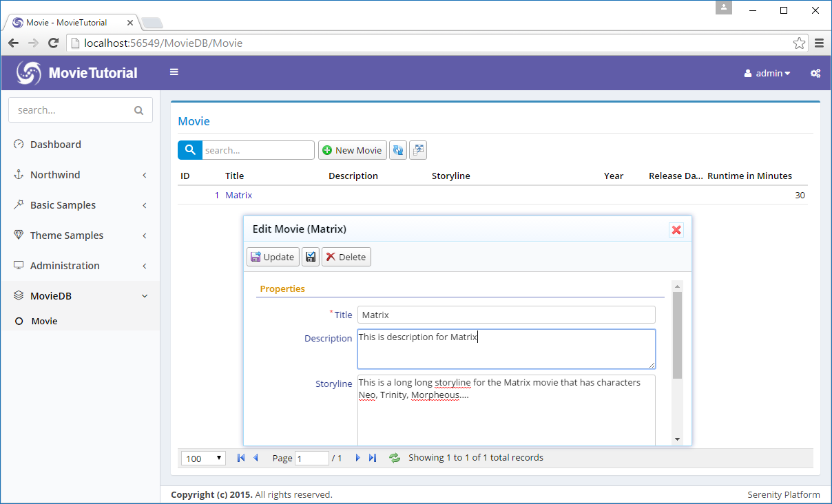Screen dimensions: 832x504
Task: Click the Movie - MovieTutorial browser tab
Action: [72, 23]
